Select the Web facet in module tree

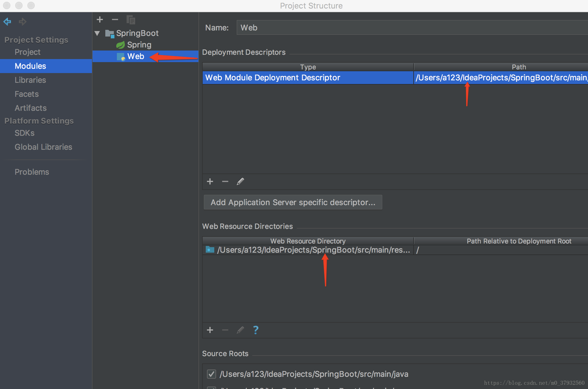(145, 56)
